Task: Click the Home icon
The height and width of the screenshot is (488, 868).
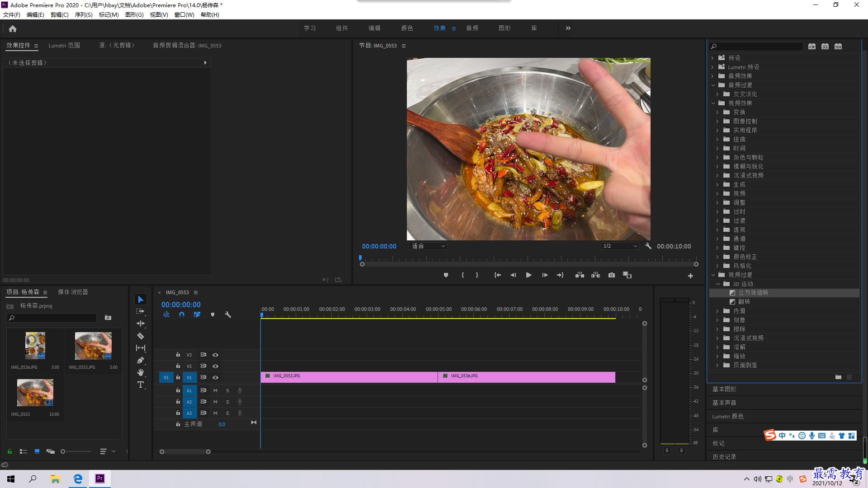Action: pos(13,28)
